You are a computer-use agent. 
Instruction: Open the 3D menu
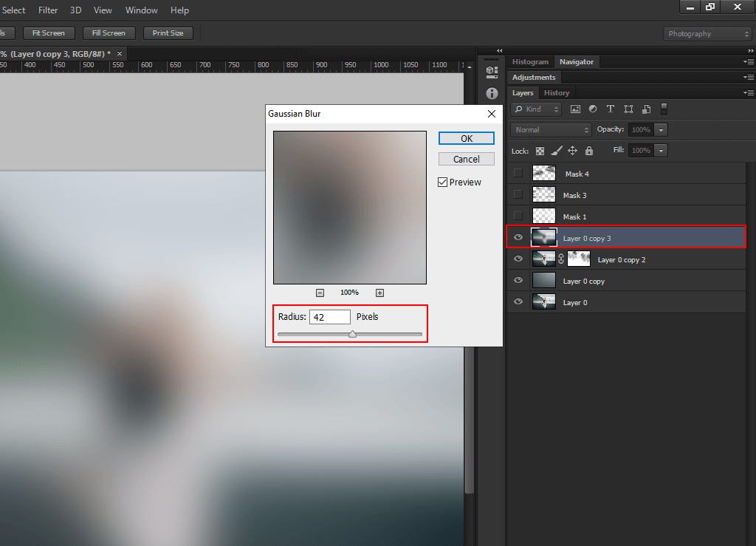tap(76, 10)
